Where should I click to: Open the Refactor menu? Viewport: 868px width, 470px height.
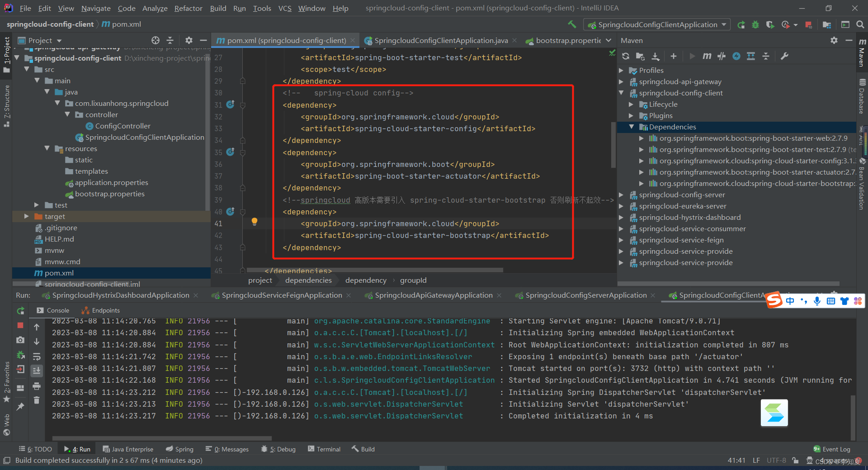(188, 8)
